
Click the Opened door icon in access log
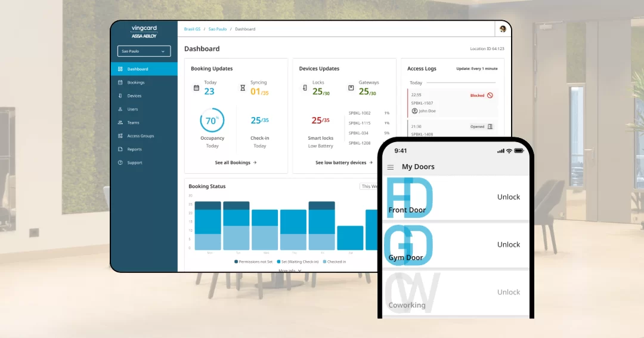point(490,127)
